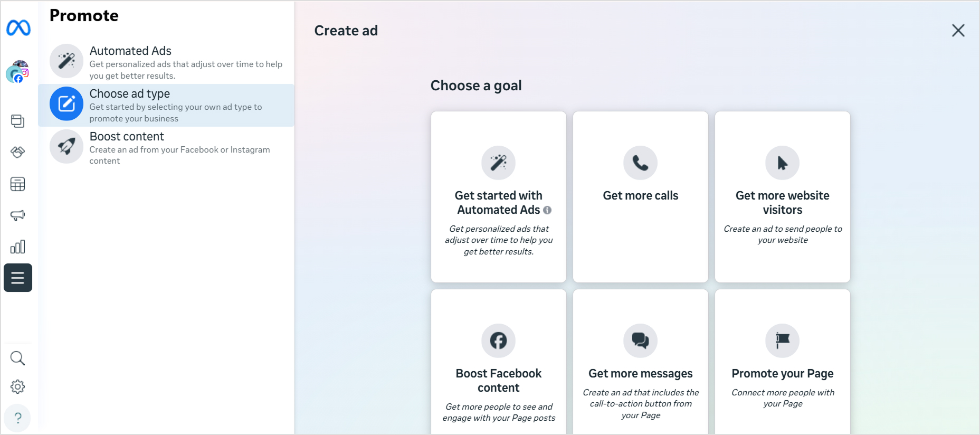Select the Automated Ads magic wand icon
This screenshot has width=980, height=435.
66,61
